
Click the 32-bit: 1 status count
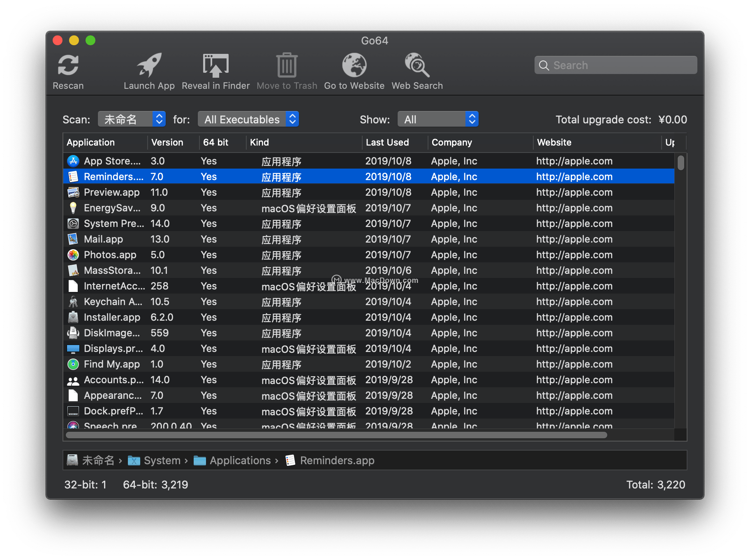pos(85,485)
